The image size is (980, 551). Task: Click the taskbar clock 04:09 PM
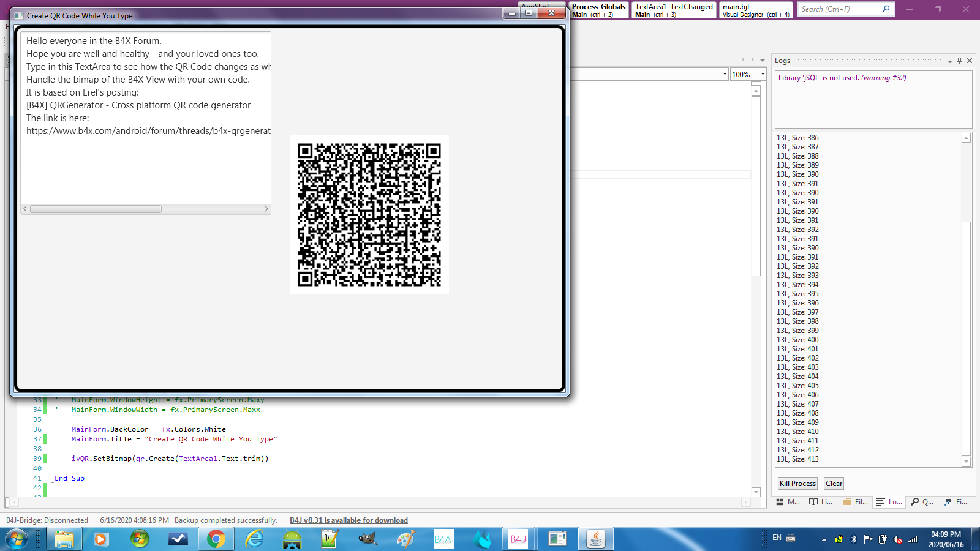click(x=946, y=534)
